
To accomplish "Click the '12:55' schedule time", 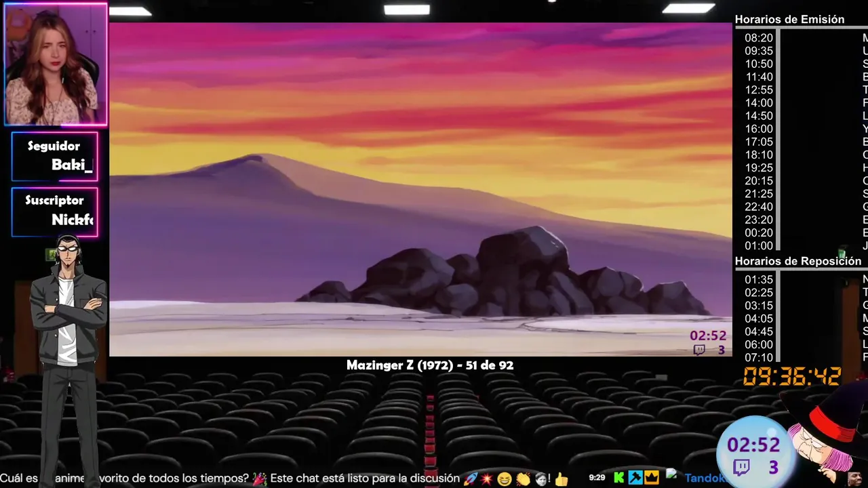I will (759, 89).
